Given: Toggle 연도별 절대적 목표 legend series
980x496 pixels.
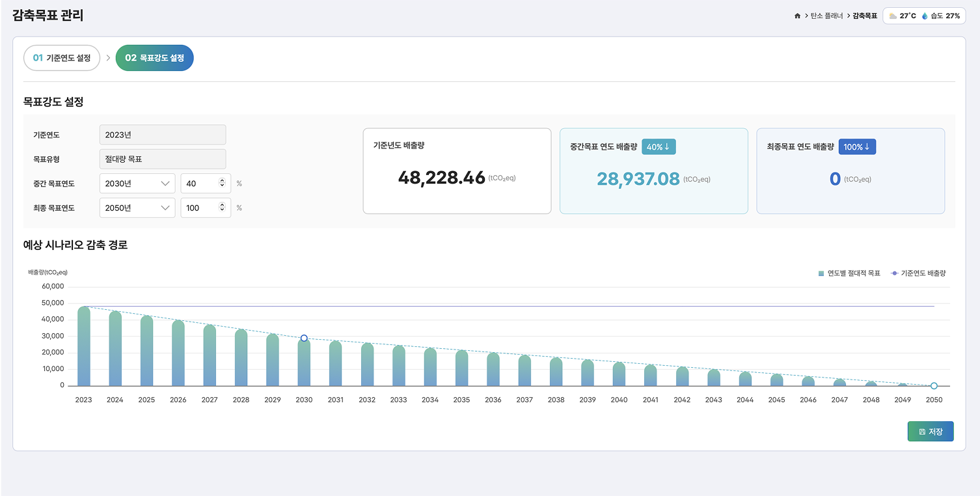Looking at the screenshot, I should click(x=849, y=273).
